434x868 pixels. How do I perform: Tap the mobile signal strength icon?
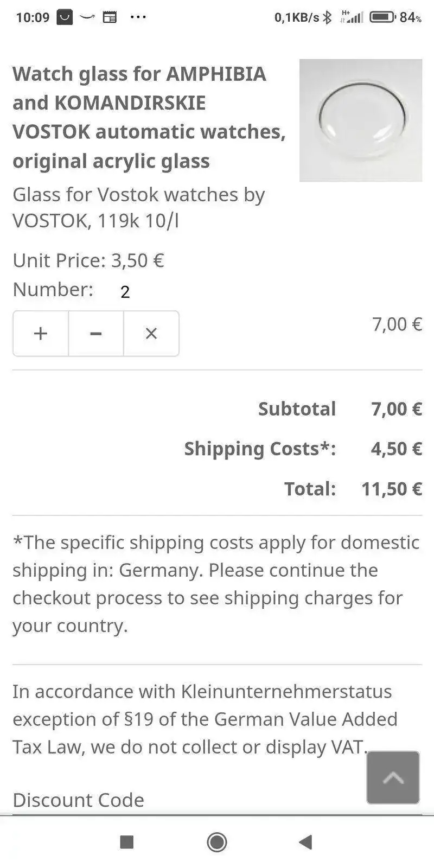click(352, 17)
